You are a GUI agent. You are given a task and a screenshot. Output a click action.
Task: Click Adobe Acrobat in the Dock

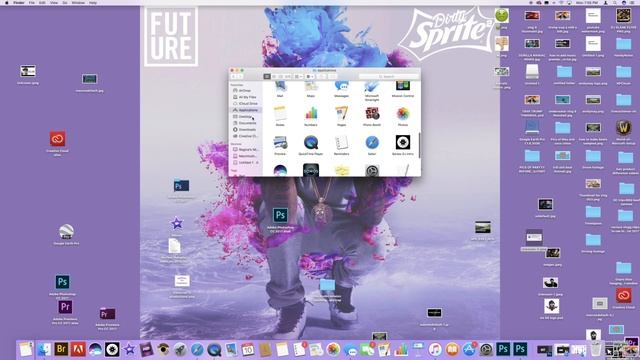coord(78,349)
